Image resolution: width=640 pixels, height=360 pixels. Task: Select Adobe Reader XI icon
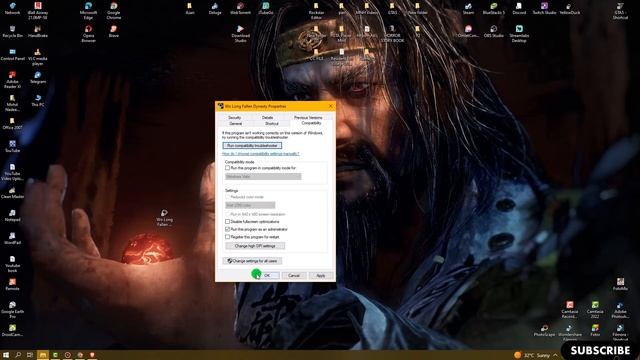click(12, 80)
